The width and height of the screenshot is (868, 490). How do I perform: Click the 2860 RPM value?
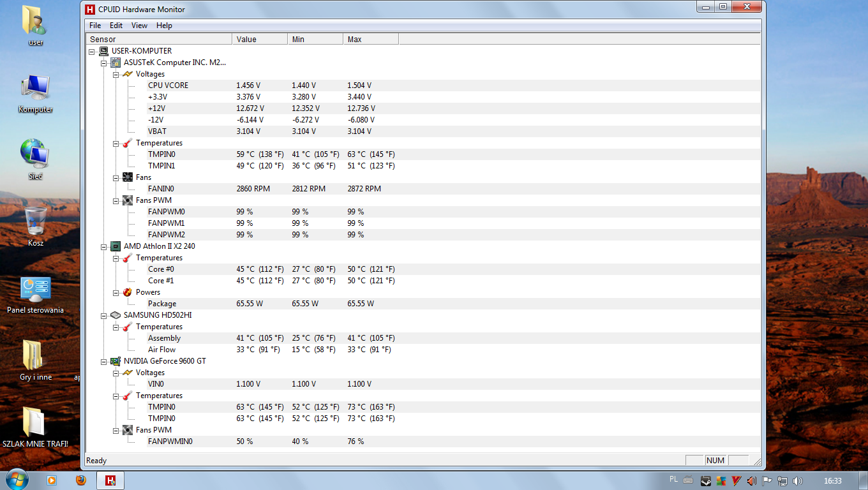[x=253, y=189]
